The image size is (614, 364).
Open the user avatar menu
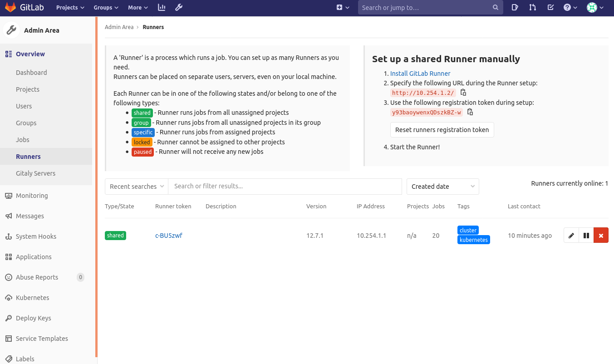pyautogui.click(x=595, y=8)
